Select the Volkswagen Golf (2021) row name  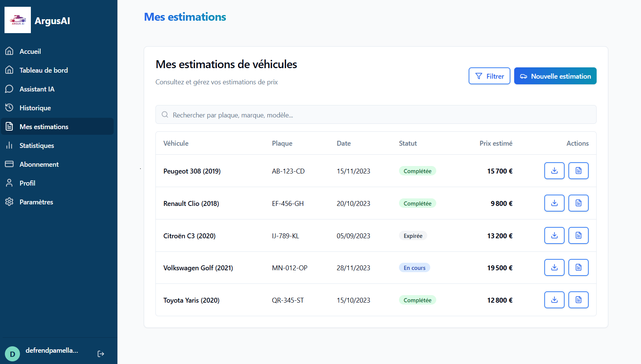click(198, 268)
